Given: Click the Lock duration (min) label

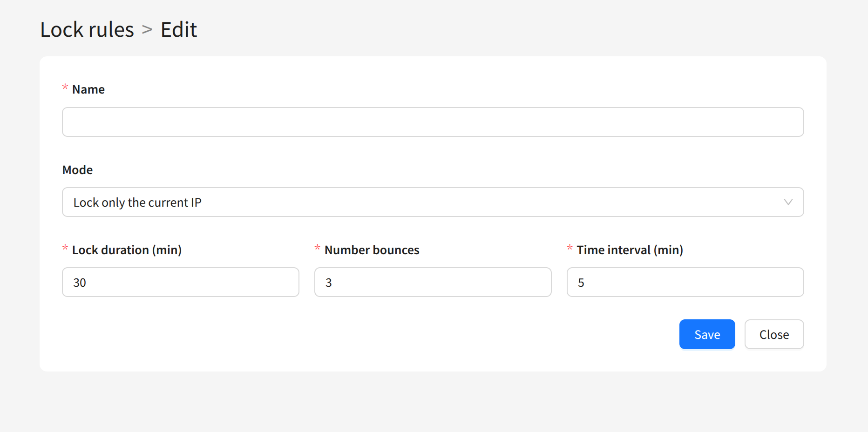Looking at the screenshot, I should click(127, 250).
